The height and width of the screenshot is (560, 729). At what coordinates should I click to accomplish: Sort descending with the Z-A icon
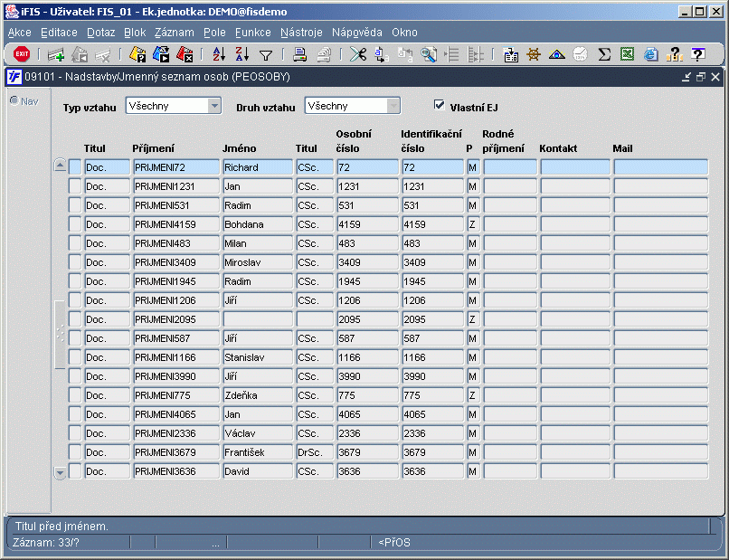tap(242, 54)
